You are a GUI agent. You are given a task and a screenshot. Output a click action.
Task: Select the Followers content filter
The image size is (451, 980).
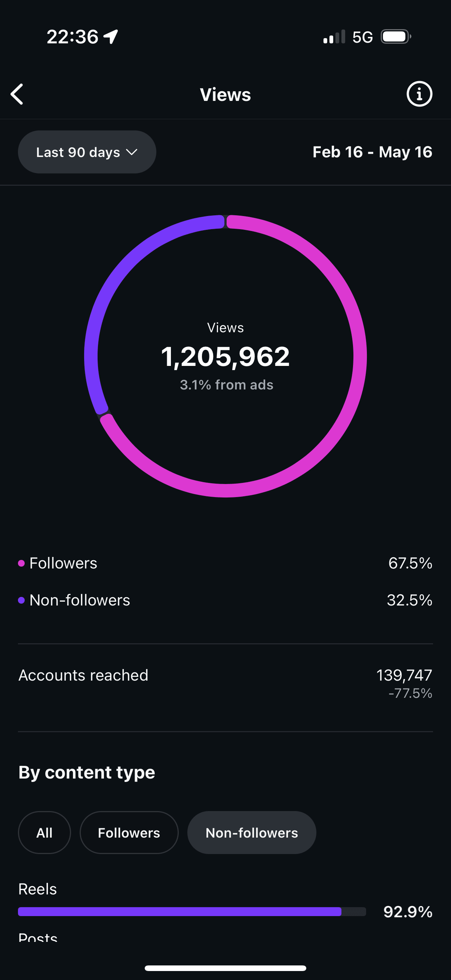pyautogui.click(x=129, y=832)
